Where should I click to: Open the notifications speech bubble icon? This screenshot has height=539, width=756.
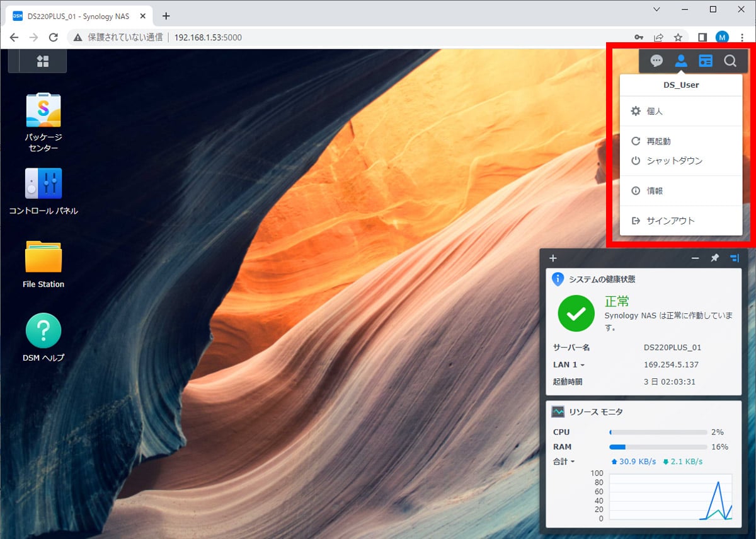(x=656, y=61)
